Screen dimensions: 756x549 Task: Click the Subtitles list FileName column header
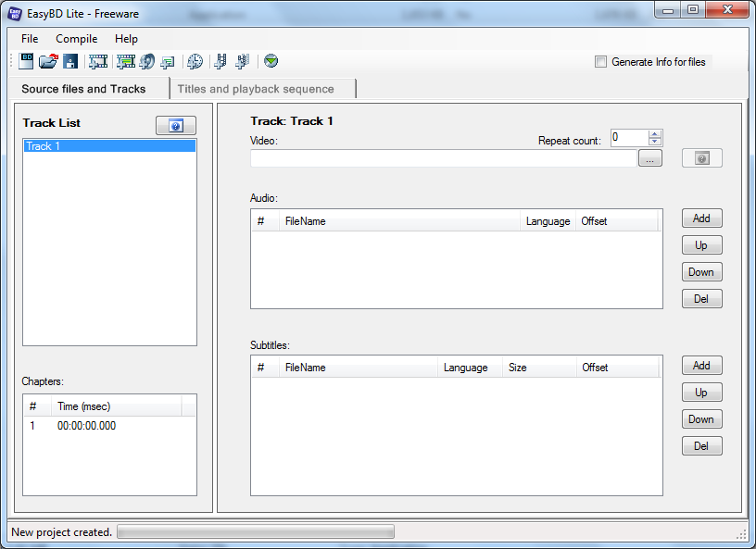click(359, 368)
